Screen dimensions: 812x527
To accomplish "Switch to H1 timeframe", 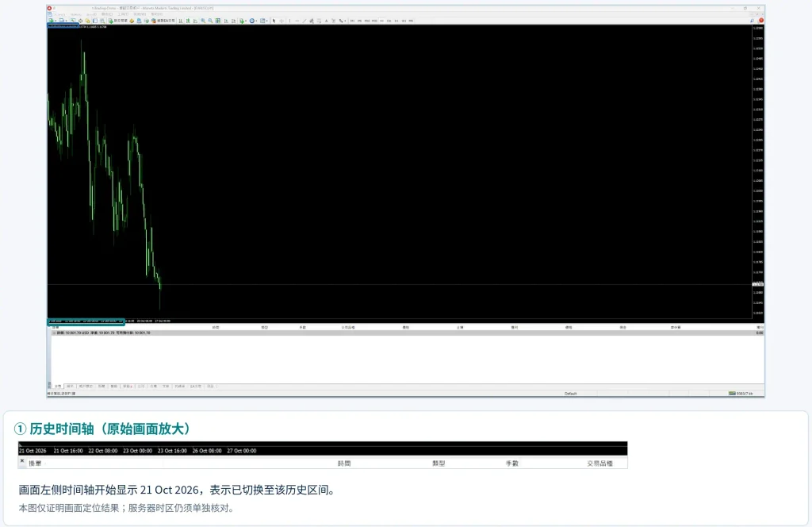I will coord(381,21).
